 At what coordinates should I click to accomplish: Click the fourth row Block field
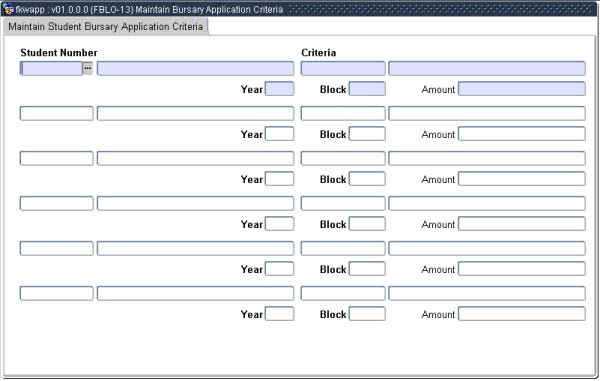pyautogui.click(x=367, y=224)
